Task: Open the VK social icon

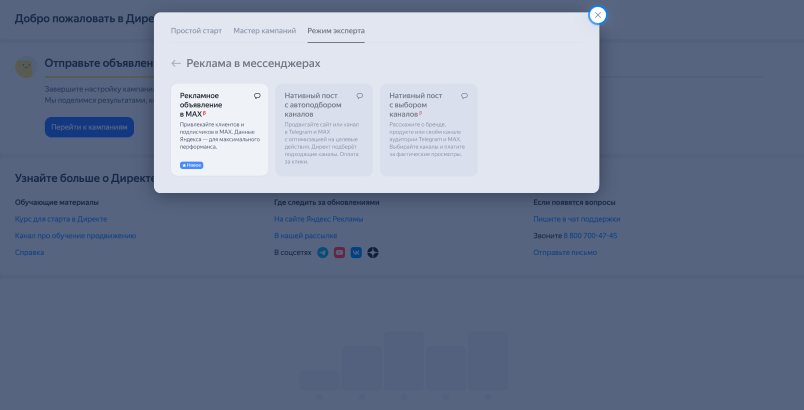Action: (x=356, y=253)
